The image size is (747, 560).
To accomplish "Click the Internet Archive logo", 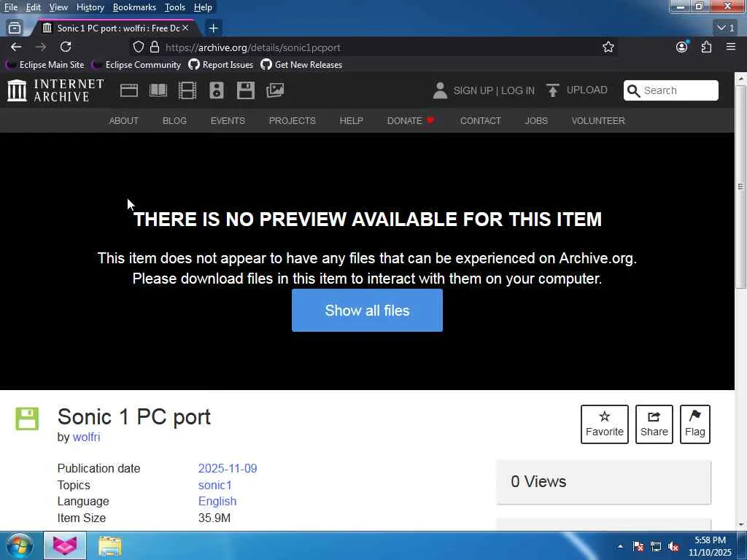I will (x=55, y=90).
